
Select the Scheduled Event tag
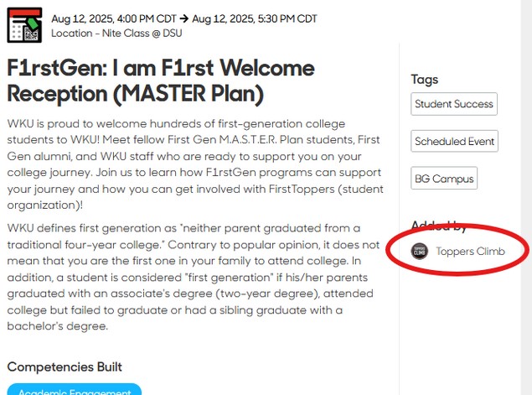454,142
